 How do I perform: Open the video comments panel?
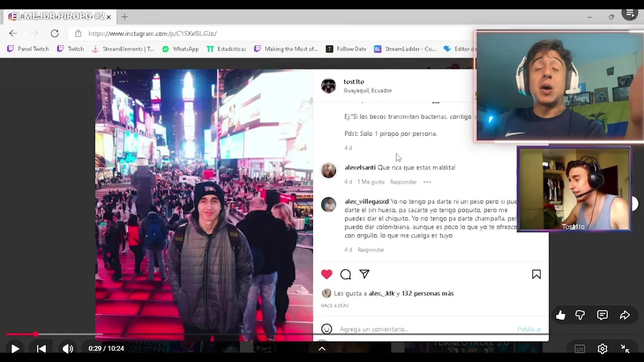[602, 315]
